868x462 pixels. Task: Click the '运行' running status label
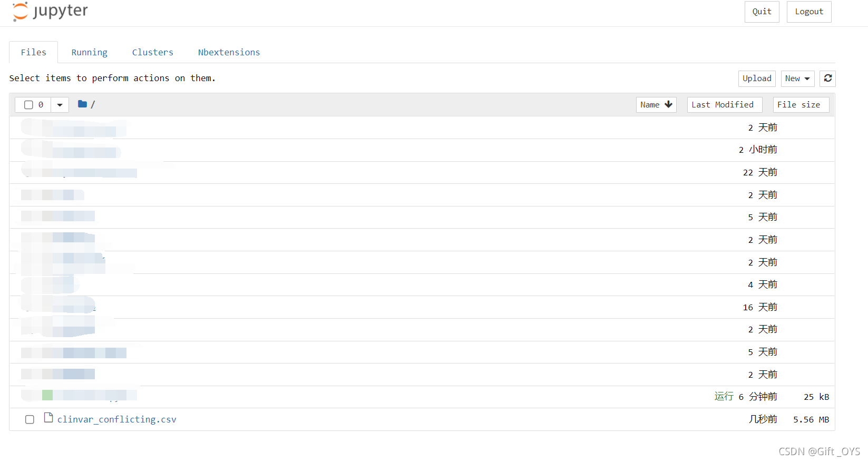point(724,396)
